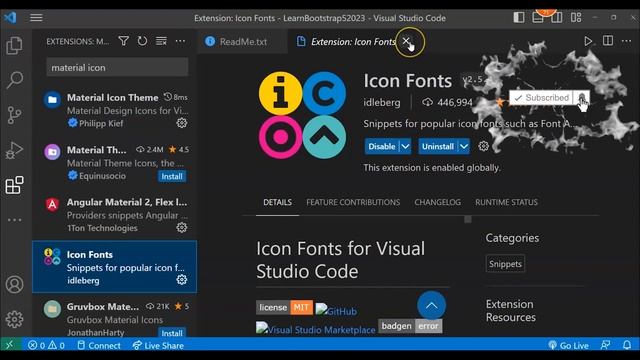This screenshot has width=640, height=360.
Task: Refresh the extensions list
Action: pyautogui.click(x=142, y=41)
